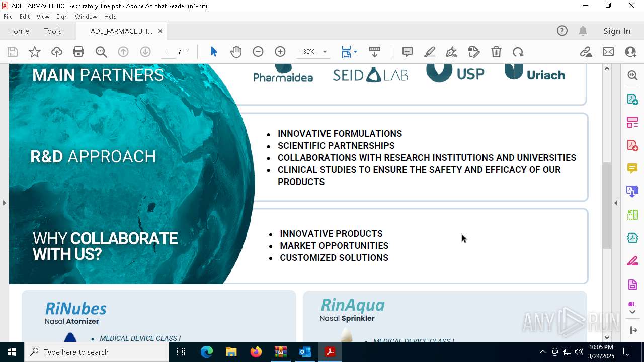Switch to the Tools tab
The width and height of the screenshot is (644, 362).
pos(53,31)
